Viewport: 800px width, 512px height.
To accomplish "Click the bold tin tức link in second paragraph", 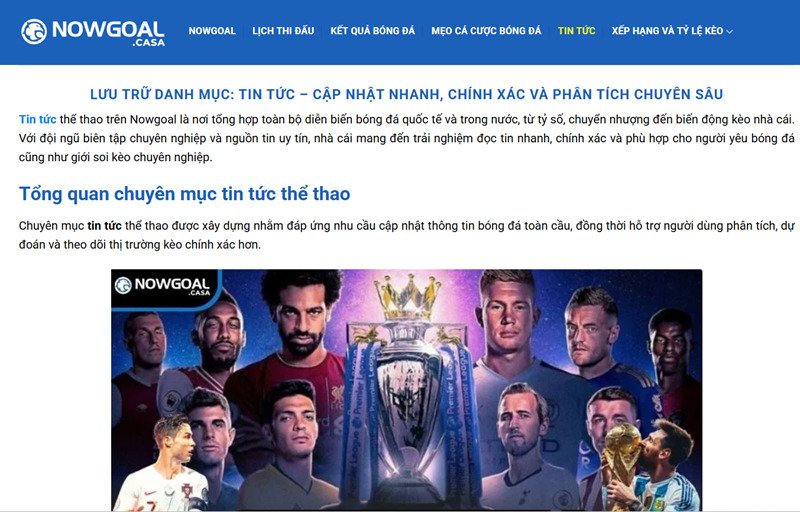I will point(104,225).
